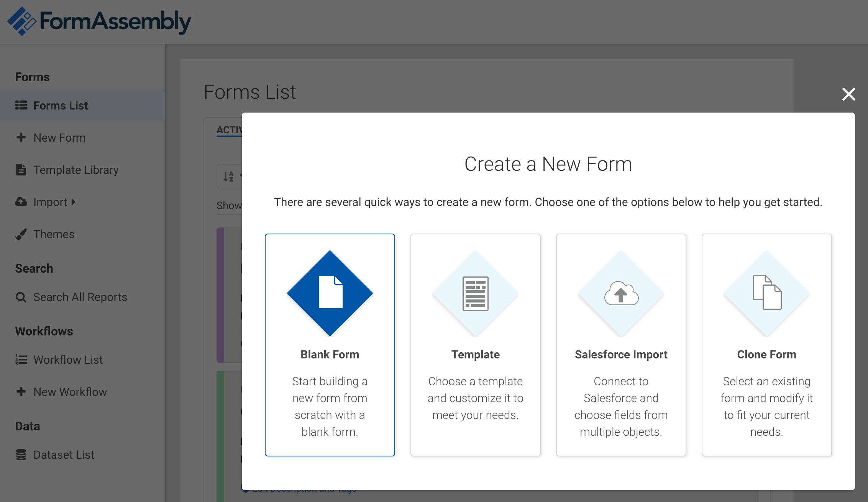Click the Forms List page heading
Viewport: 868px width, 502px height.
pos(250,92)
